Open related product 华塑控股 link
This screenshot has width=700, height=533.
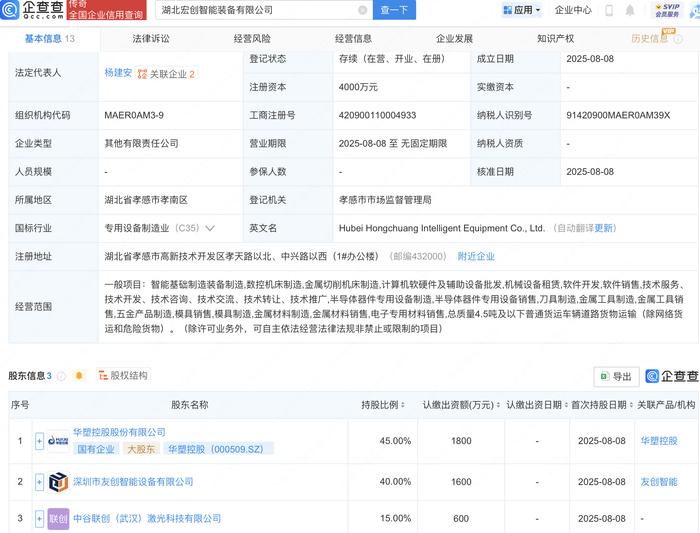[659, 441]
